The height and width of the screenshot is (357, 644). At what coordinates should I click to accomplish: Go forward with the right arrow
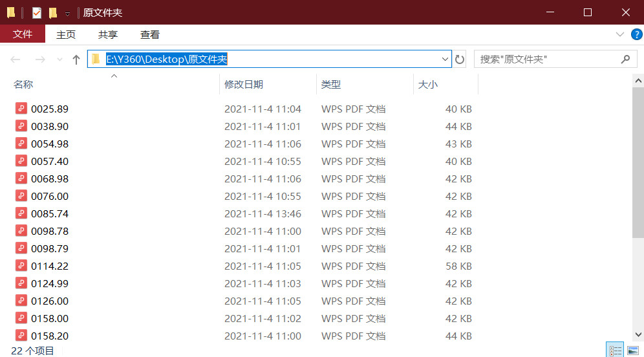(x=40, y=59)
